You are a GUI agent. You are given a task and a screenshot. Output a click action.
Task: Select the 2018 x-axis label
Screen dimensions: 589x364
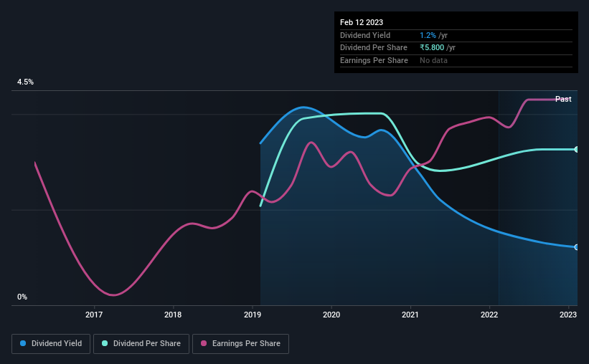[x=173, y=315]
